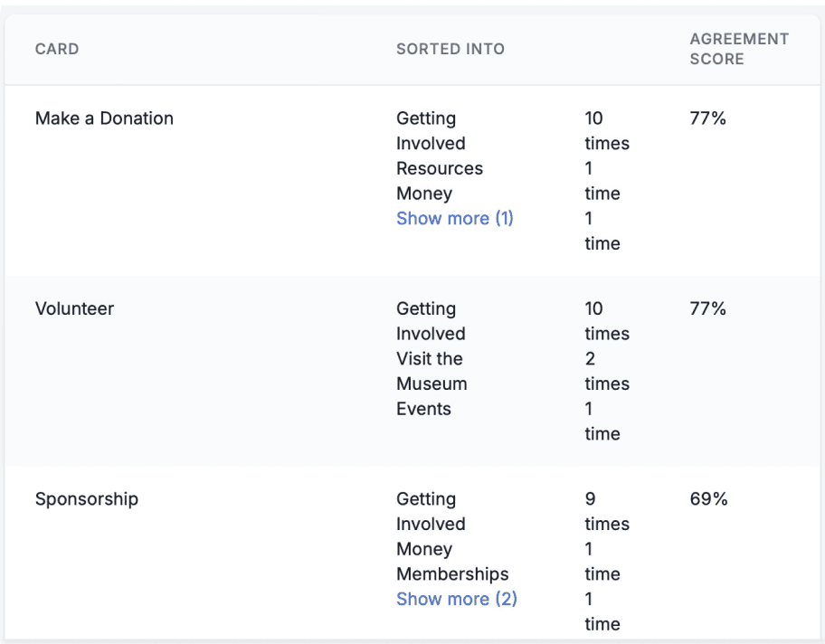The image size is (825, 644).
Task: Click the 77% score for Make a Donation
Action: (x=707, y=118)
